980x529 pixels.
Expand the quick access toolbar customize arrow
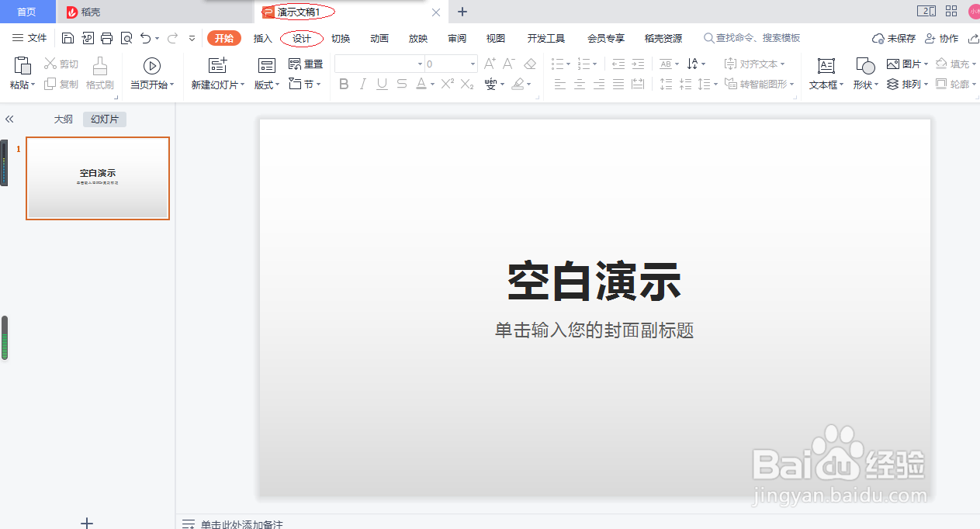(x=192, y=38)
